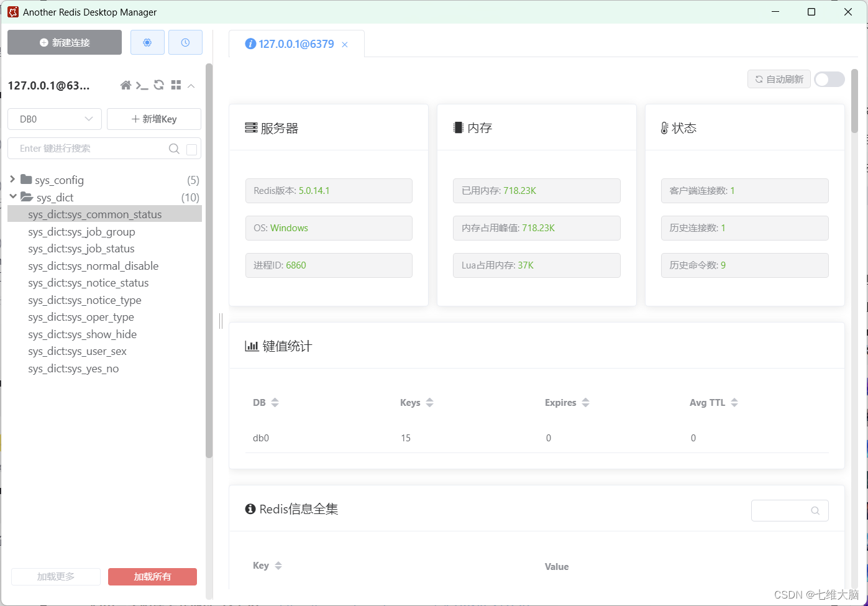Select key sys_dict:sys_yes_no
Viewport: 868px width, 606px height.
click(104, 369)
